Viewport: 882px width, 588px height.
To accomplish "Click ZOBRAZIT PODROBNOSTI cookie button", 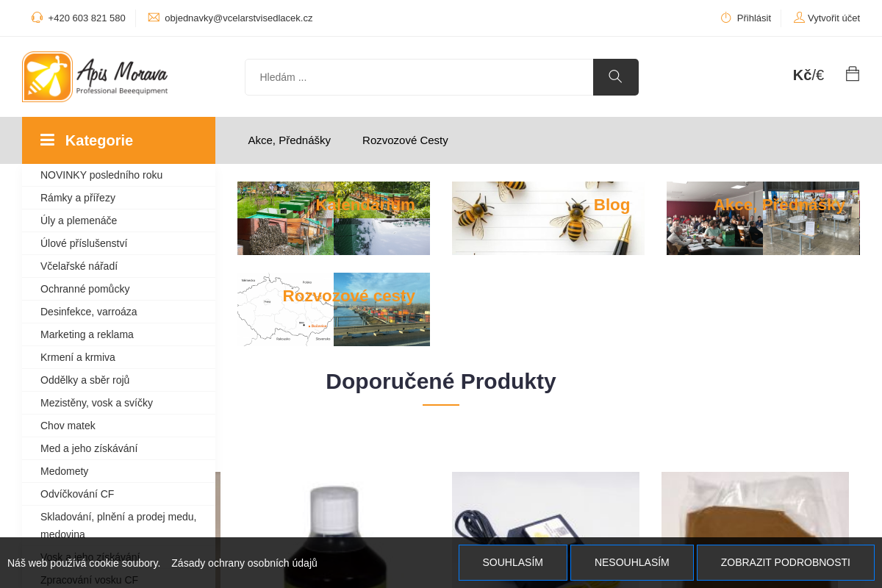I will click(x=786, y=562).
